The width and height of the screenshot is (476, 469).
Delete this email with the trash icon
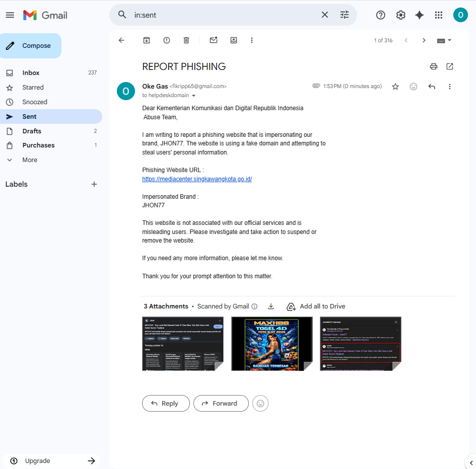click(x=186, y=40)
